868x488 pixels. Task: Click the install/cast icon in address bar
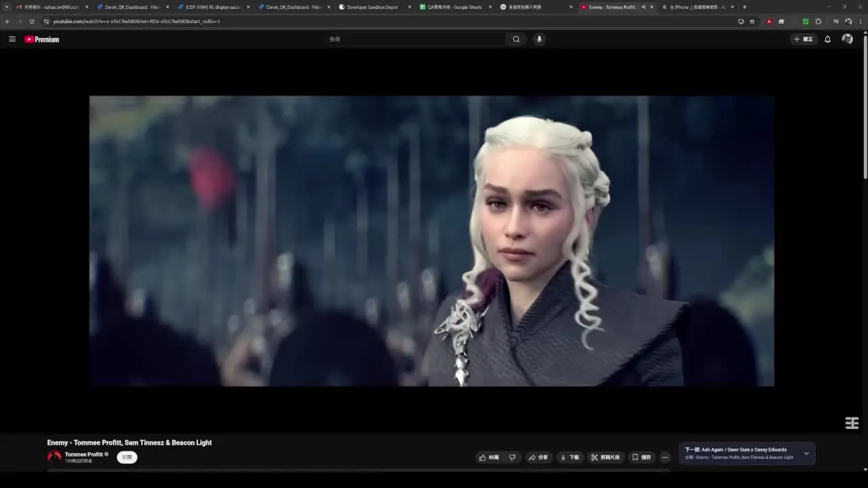pos(741,21)
